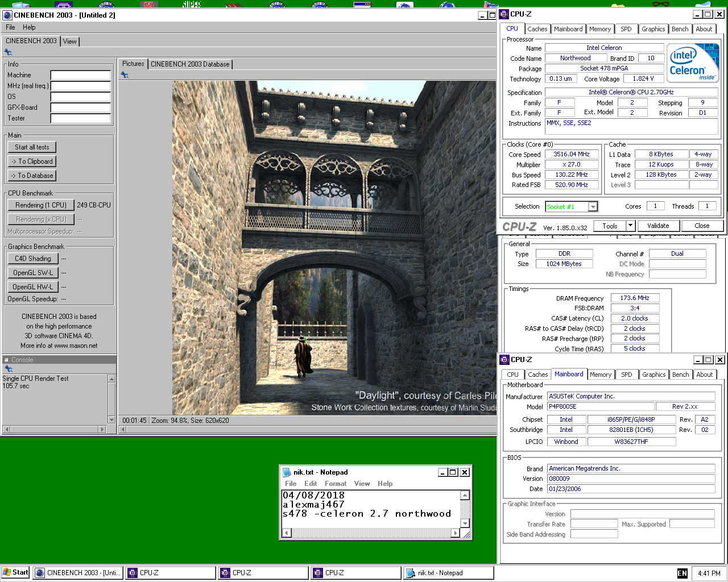Open the Bench tab in the CPU-Z Processor window
The image size is (728, 582).
(680, 29)
